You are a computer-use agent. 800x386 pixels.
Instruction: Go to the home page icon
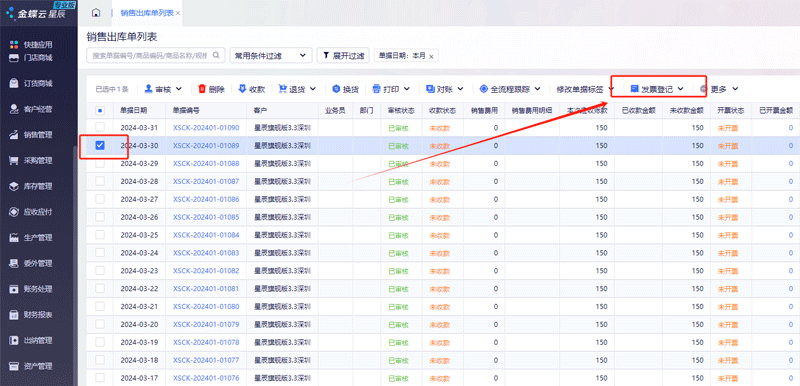pos(96,13)
